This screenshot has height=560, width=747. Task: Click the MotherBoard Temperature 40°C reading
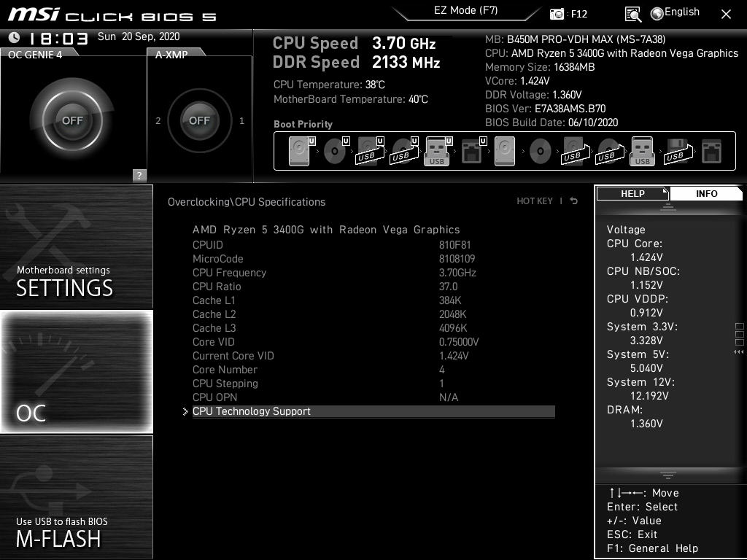tap(351, 99)
